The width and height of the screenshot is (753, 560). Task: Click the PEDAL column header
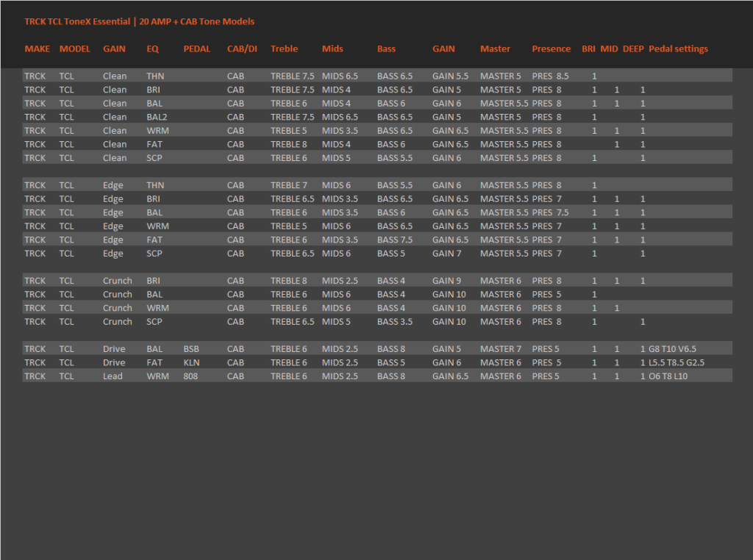pyautogui.click(x=197, y=49)
